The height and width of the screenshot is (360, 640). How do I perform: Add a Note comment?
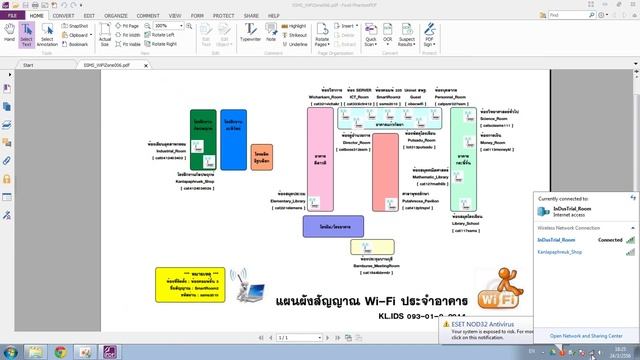[x=271, y=33]
